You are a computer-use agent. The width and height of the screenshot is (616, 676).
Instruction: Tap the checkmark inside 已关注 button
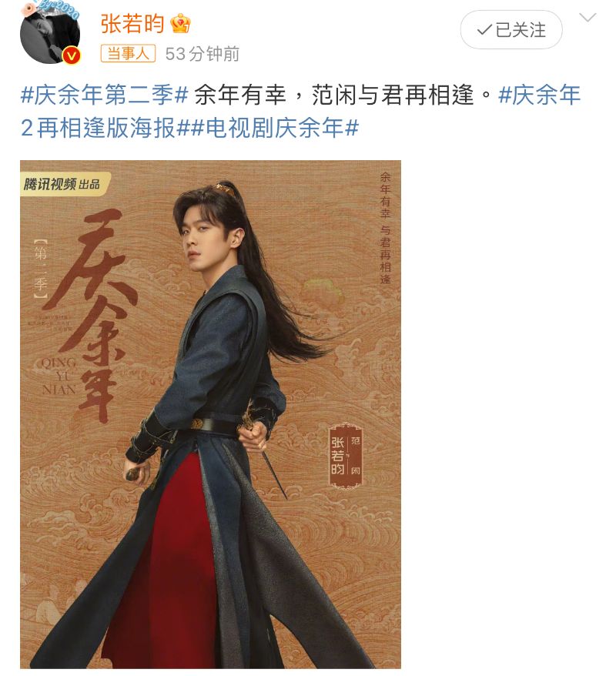484,30
